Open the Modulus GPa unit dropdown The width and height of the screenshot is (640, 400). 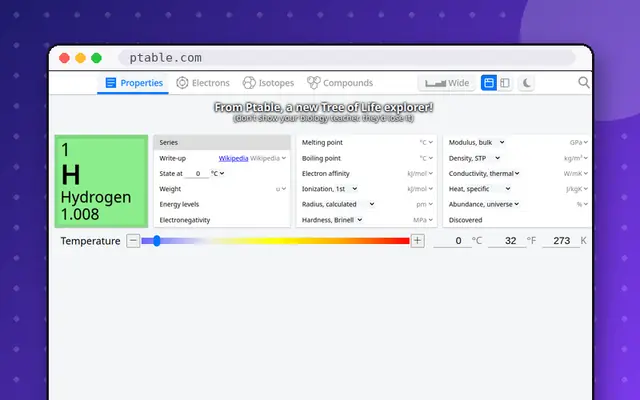pyautogui.click(x=579, y=142)
